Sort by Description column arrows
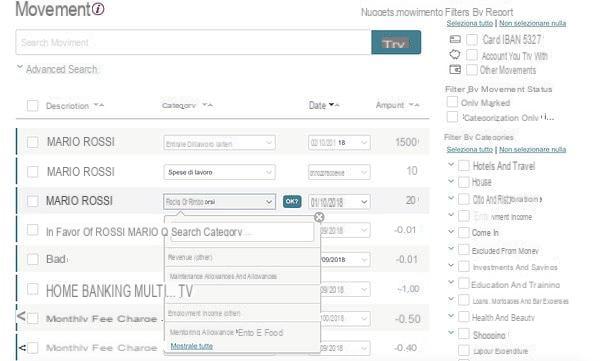 pyautogui.click(x=99, y=105)
